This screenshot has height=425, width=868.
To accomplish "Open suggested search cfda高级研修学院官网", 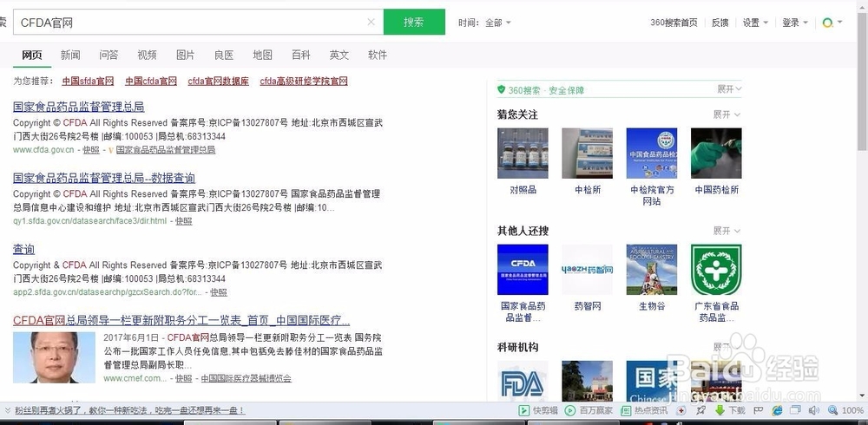I will point(304,81).
